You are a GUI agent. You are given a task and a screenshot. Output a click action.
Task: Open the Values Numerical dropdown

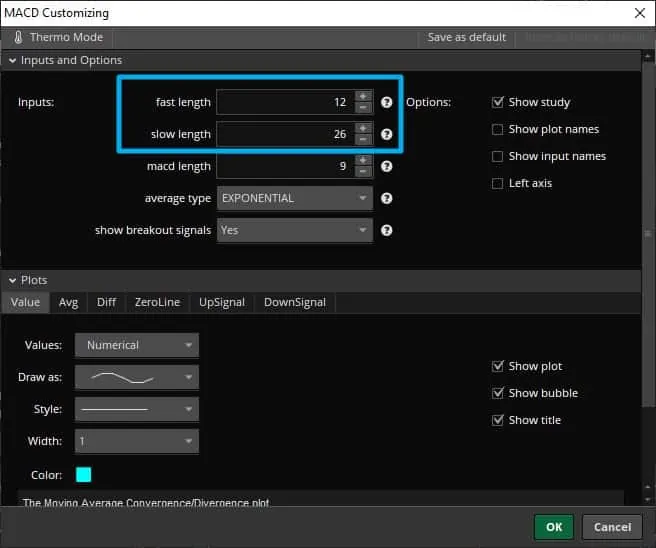coord(137,345)
